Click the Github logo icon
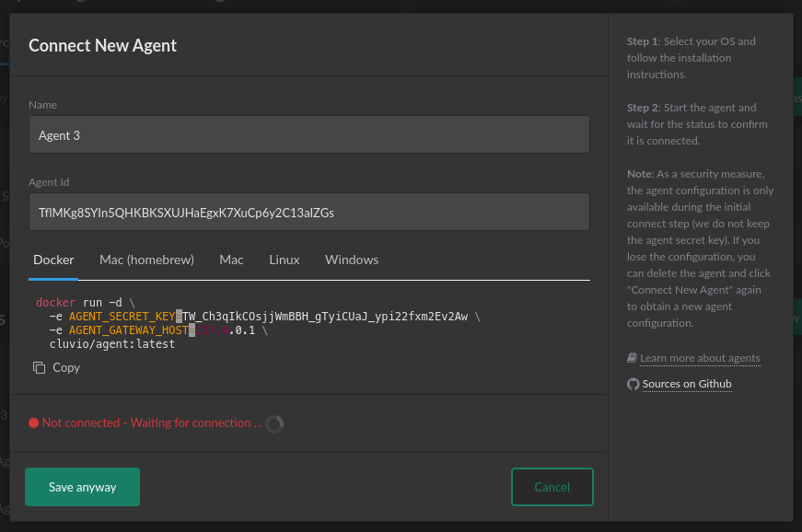 (x=633, y=384)
